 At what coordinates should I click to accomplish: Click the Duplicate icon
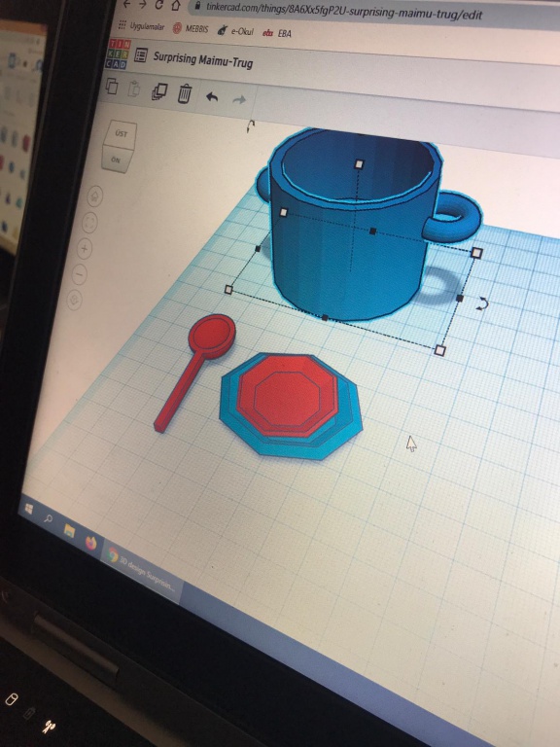[x=159, y=91]
